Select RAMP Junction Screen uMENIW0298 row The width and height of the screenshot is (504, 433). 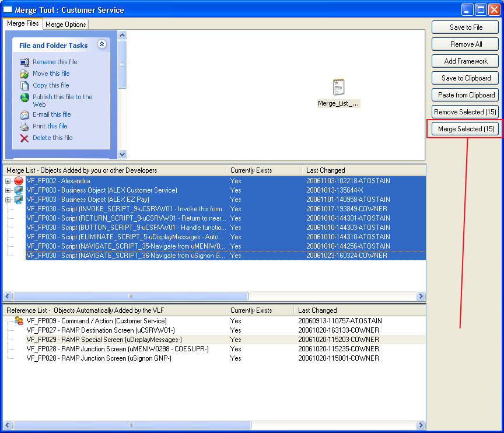tap(226, 349)
